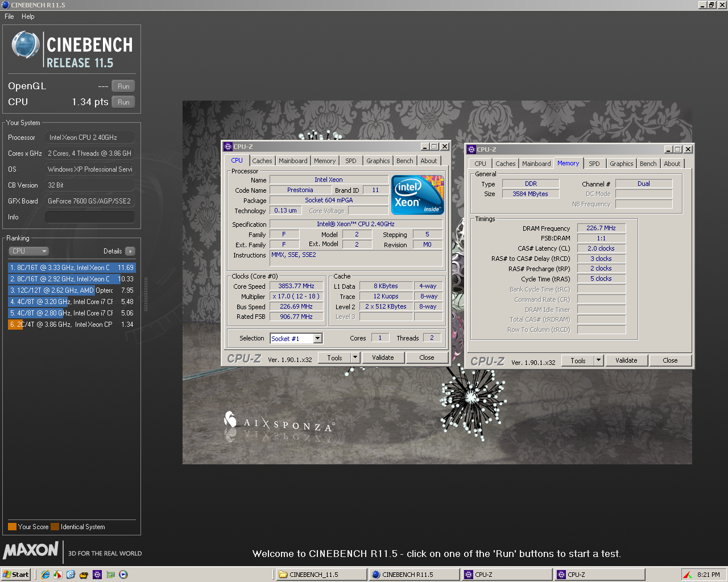Image resolution: width=728 pixels, height=582 pixels.
Task: Click Close button in Memory CPU-Z window
Action: pyautogui.click(x=670, y=360)
